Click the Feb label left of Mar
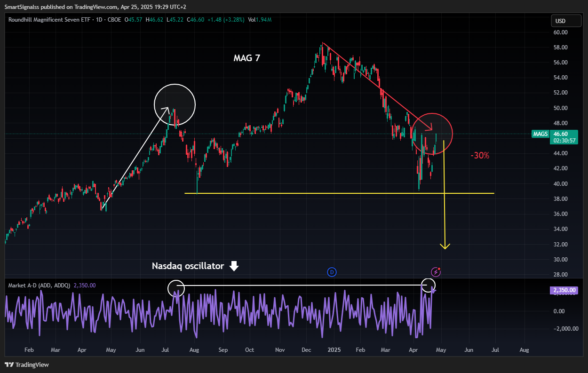 [29, 350]
